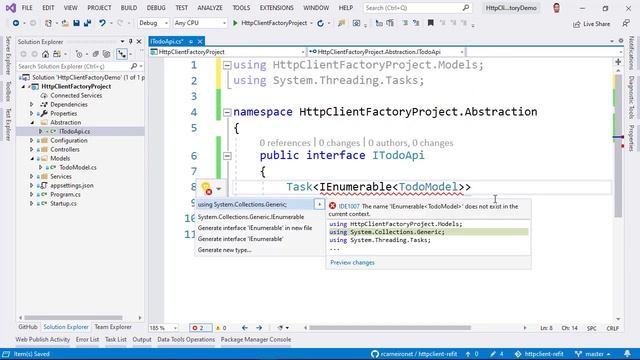Navigate to next issue with right arrow

click(259, 328)
